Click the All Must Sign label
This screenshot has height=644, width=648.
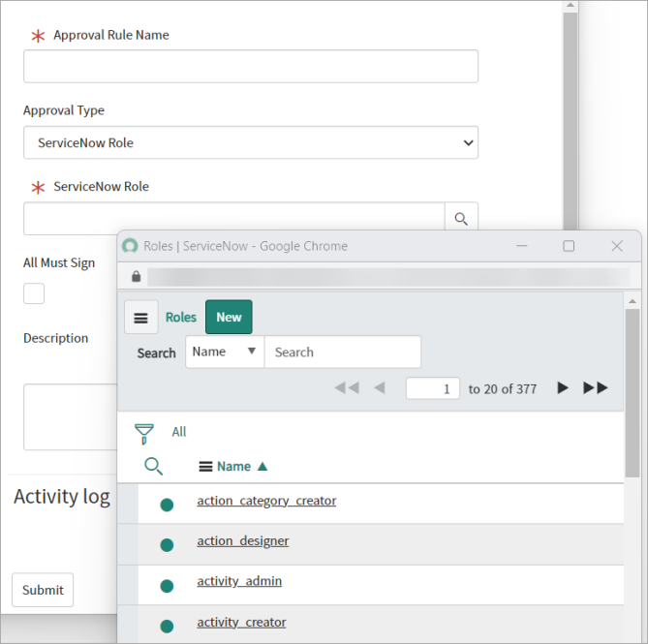[x=59, y=262]
